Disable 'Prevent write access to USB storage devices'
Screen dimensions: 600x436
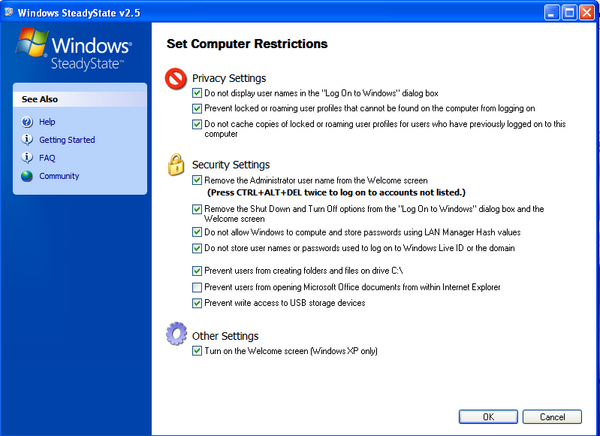197,302
